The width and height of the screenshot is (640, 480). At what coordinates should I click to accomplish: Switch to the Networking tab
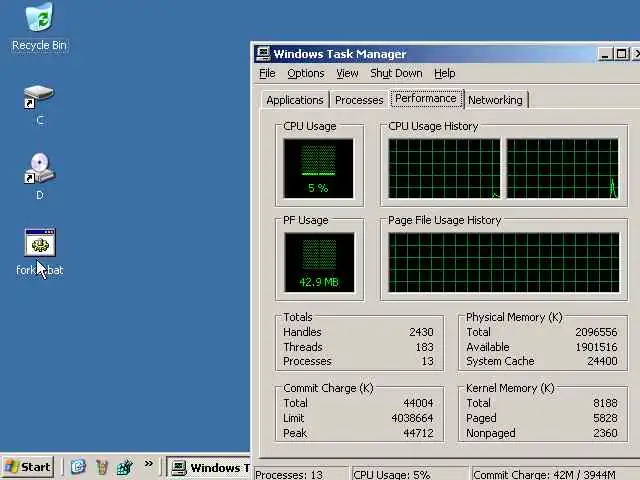(496, 100)
